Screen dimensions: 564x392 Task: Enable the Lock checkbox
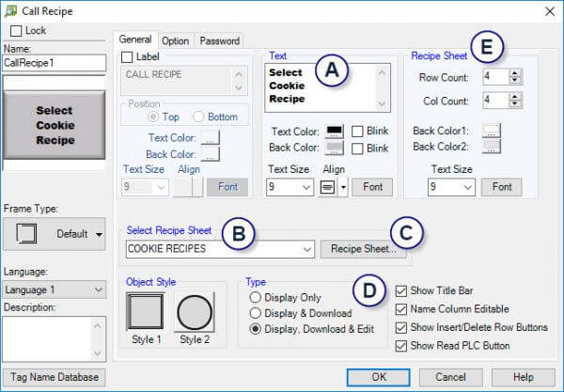click(15, 30)
